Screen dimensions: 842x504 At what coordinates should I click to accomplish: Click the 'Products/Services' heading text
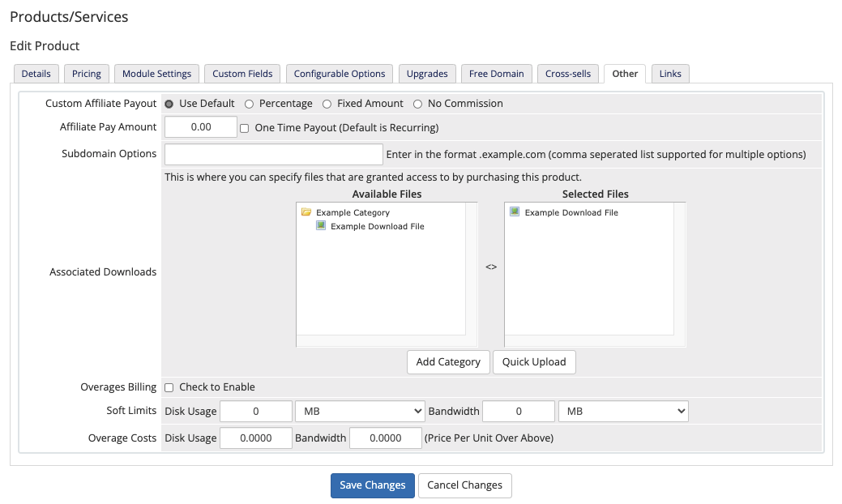69,17
